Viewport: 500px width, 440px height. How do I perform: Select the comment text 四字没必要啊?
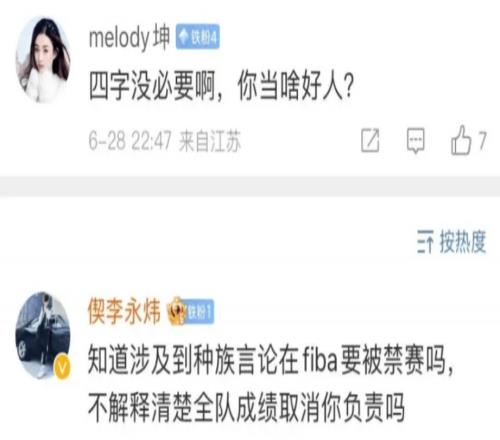pyautogui.click(x=152, y=85)
